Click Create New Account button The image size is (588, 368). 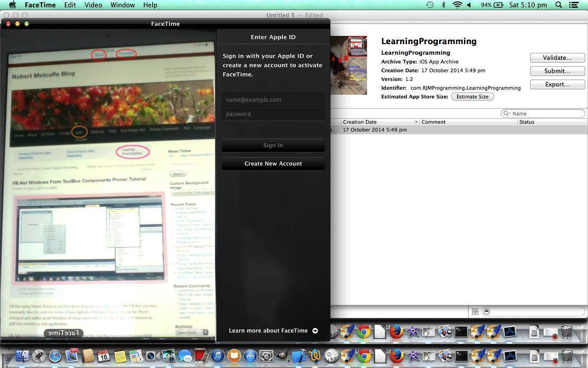click(x=273, y=164)
